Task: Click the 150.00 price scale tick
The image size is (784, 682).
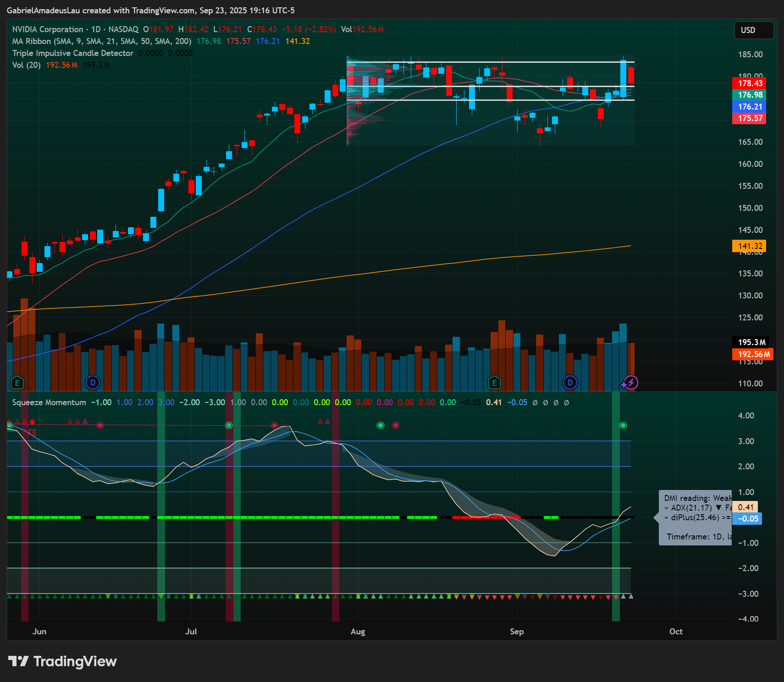Action: pyautogui.click(x=751, y=208)
